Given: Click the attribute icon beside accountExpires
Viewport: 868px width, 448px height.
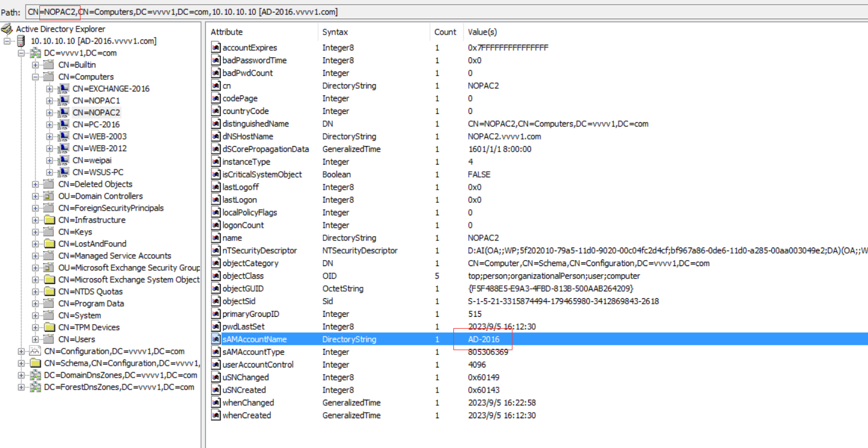Looking at the screenshot, I should (216, 48).
